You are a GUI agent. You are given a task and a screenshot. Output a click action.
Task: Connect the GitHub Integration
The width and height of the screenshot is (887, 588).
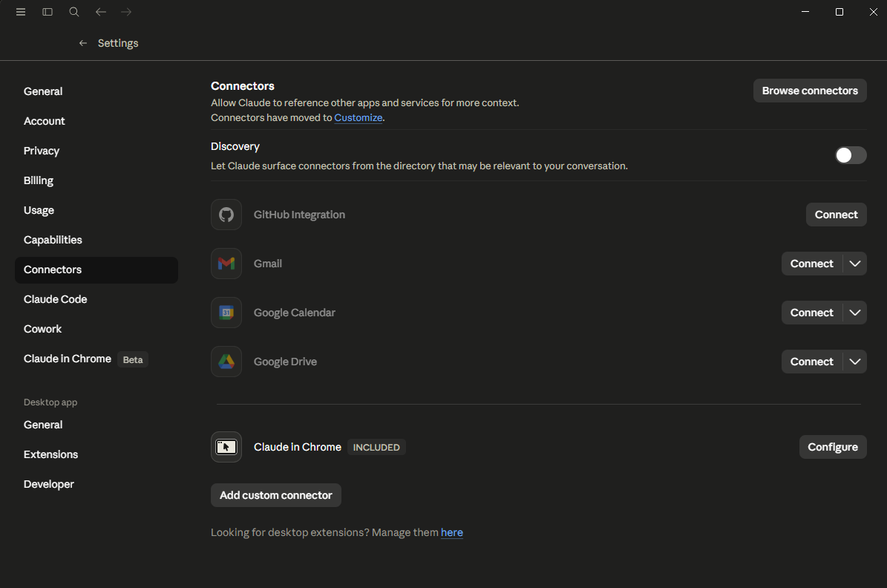(836, 215)
